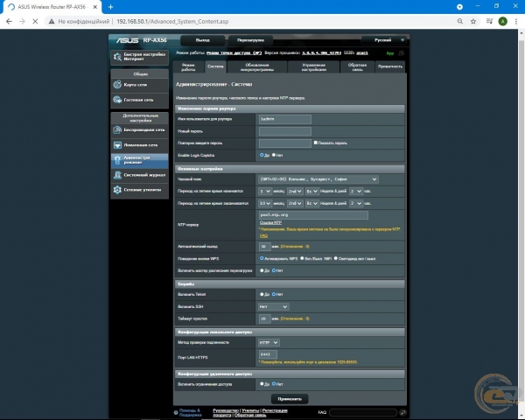Set Enable Login Captcha to Нет
Viewport: 525px width, 420px height.
point(274,155)
